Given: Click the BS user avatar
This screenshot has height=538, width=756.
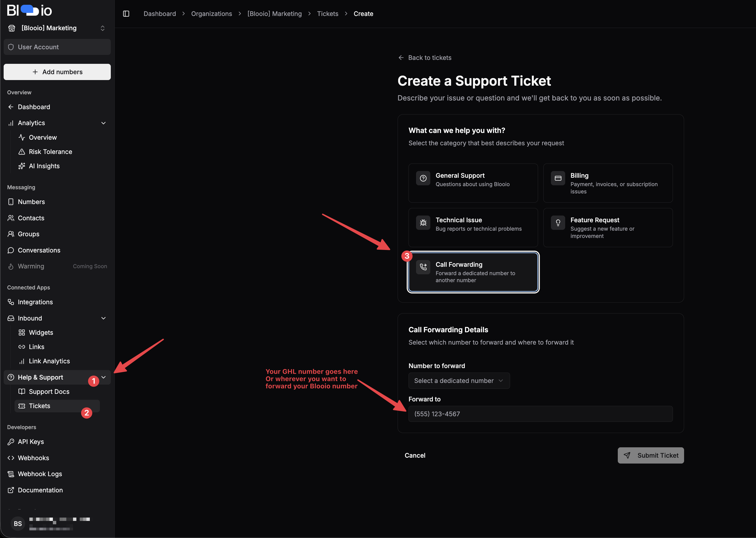Looking at the screenshot, I should tap(18, 523).
